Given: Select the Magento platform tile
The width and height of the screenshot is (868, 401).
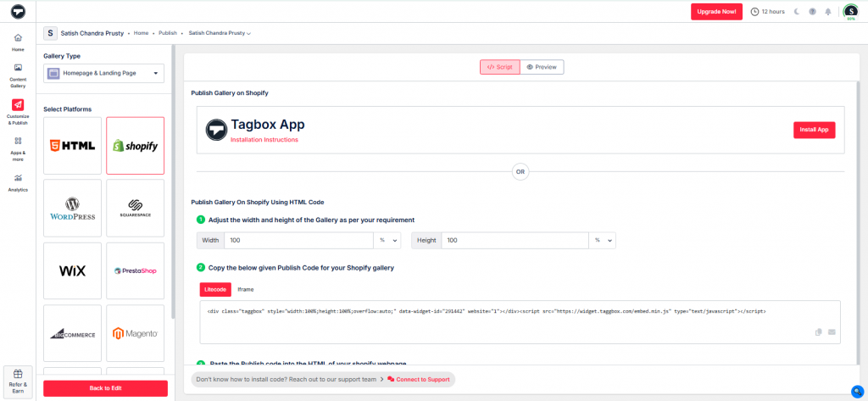Looking at the screenshot, I should [135, 333].
